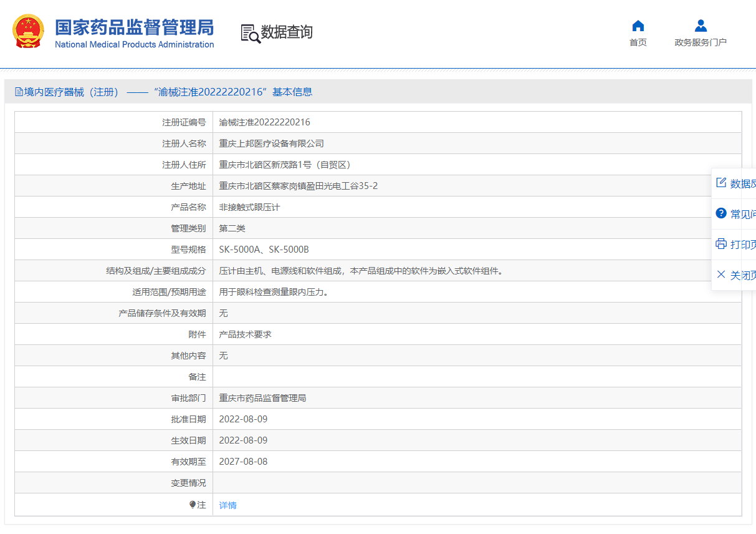Click the 产品储存条件及有效期 label cell
The image size is (756, 534).
[x=114, y=313]
